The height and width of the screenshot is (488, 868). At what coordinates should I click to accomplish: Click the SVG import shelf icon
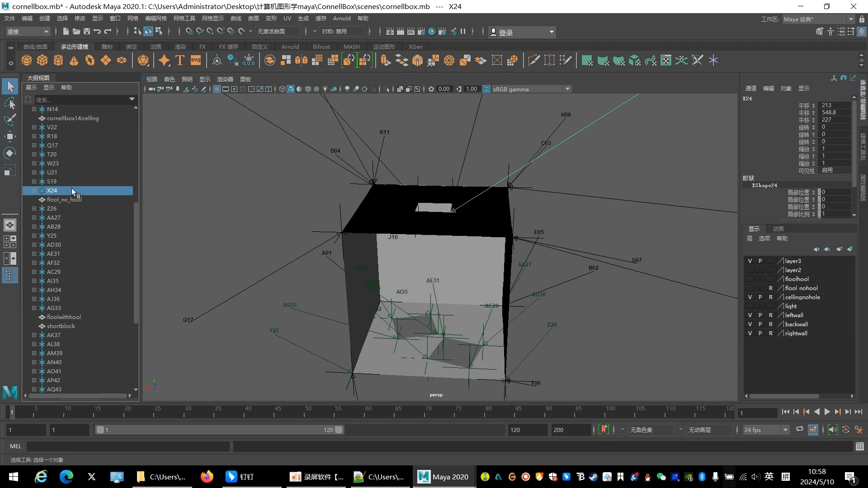[196, 60]
